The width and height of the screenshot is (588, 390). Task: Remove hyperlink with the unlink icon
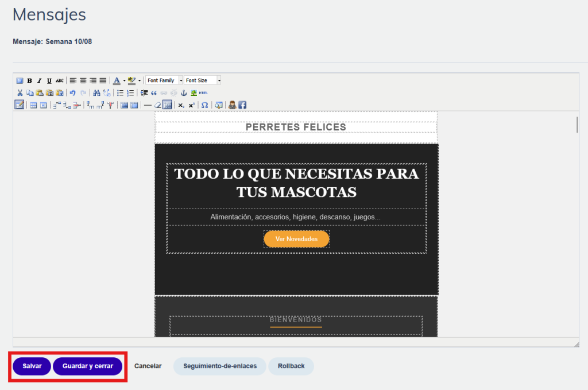(x=173, y=92)
